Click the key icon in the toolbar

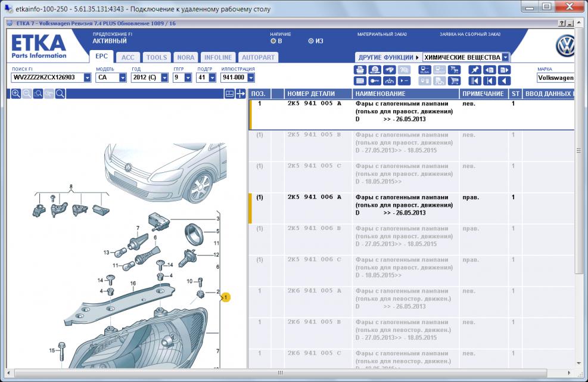pyautogui.click(x=375, y=80)
